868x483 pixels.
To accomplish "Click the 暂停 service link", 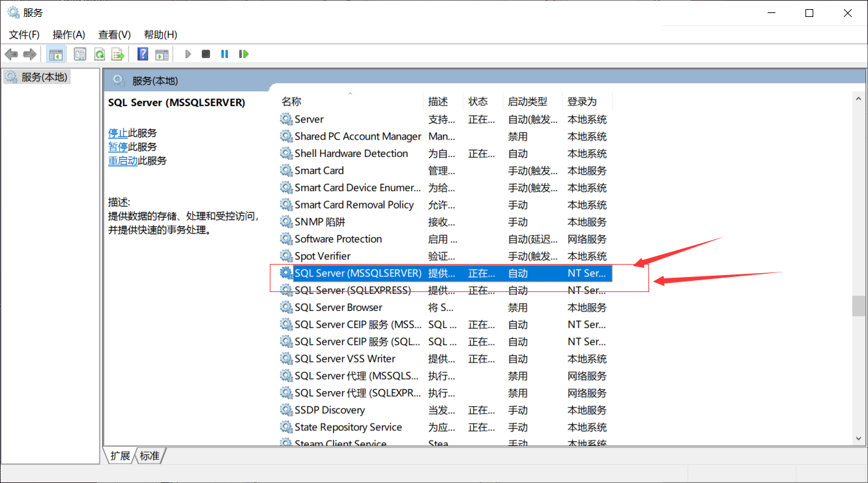I will tap(118, 147).
